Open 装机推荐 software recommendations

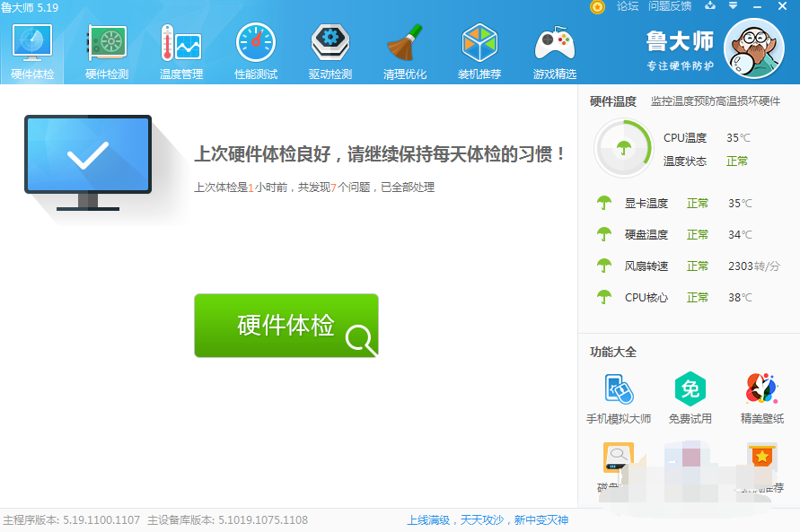[x=479, y=52]
